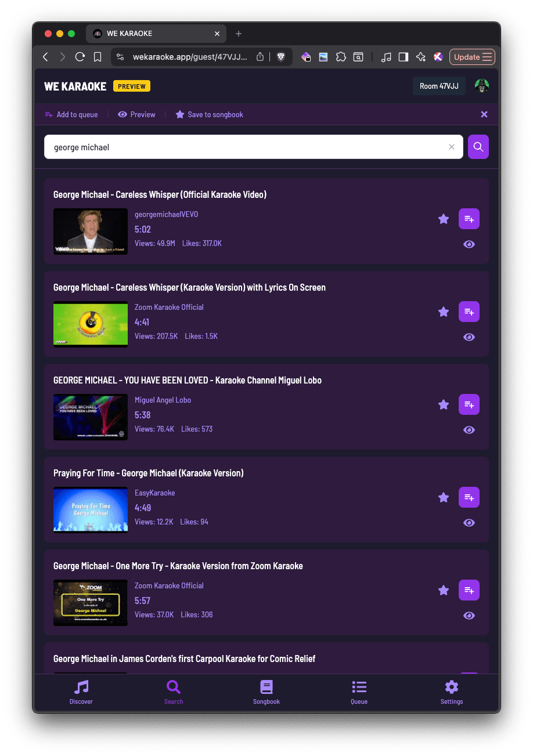
Task: Star the One More Try karaoke version
Action: [443, 590]
